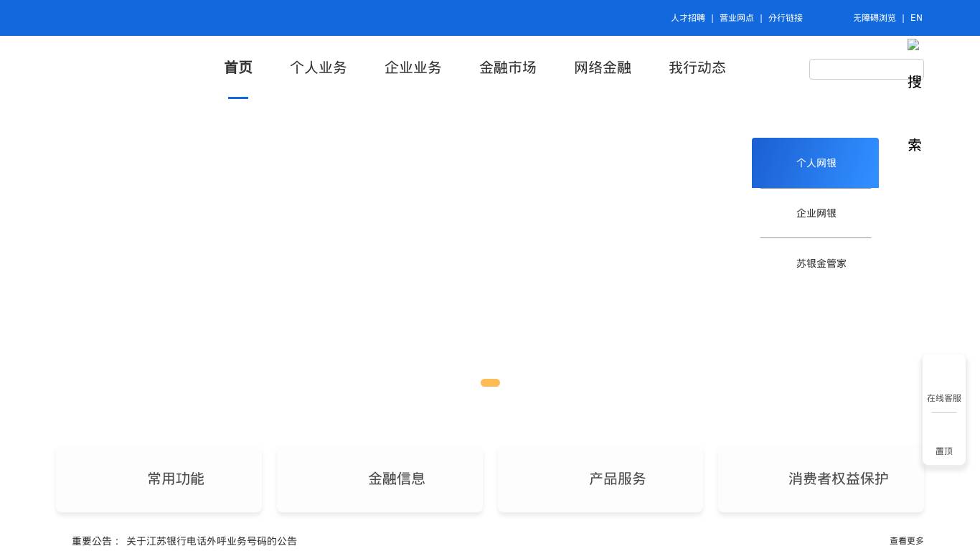This screenshot has height=551, width=980.
Task: Click the search 搜索 icon
Action: tap(915, 113)
